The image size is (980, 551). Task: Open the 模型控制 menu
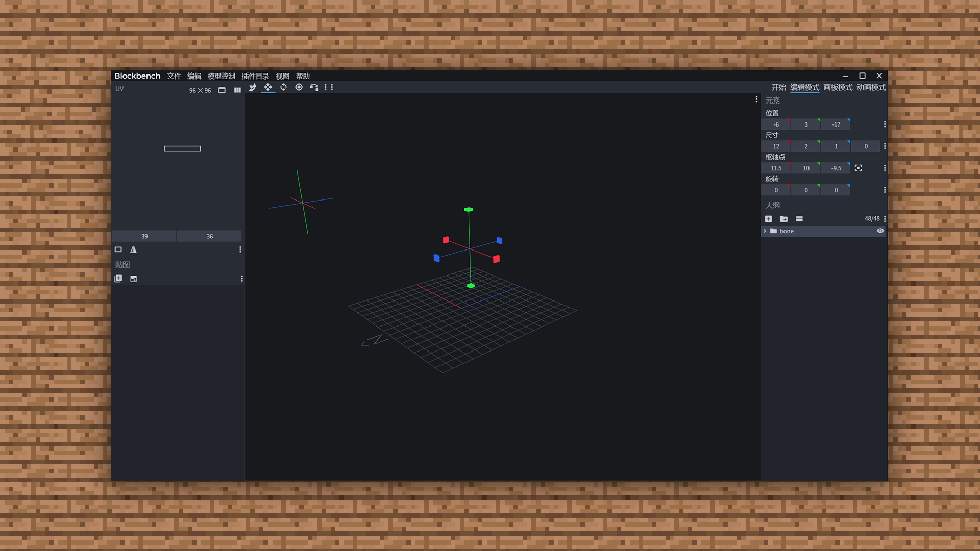coord(221,76)
